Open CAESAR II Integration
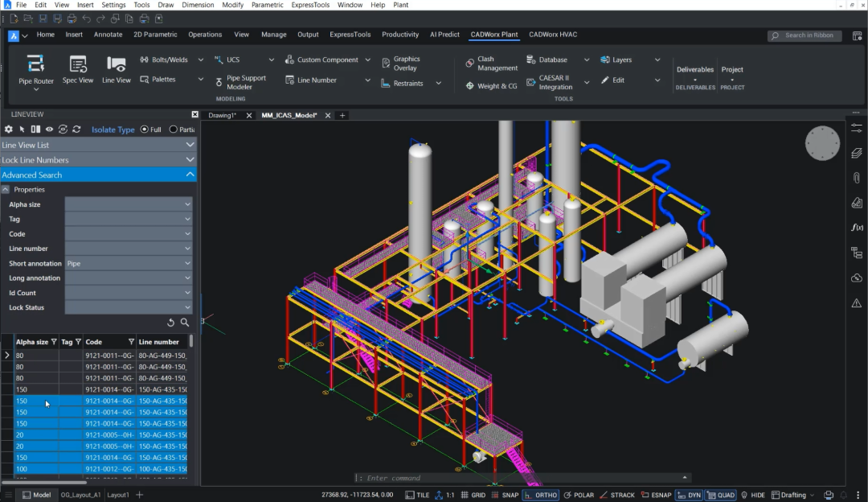 550,82
